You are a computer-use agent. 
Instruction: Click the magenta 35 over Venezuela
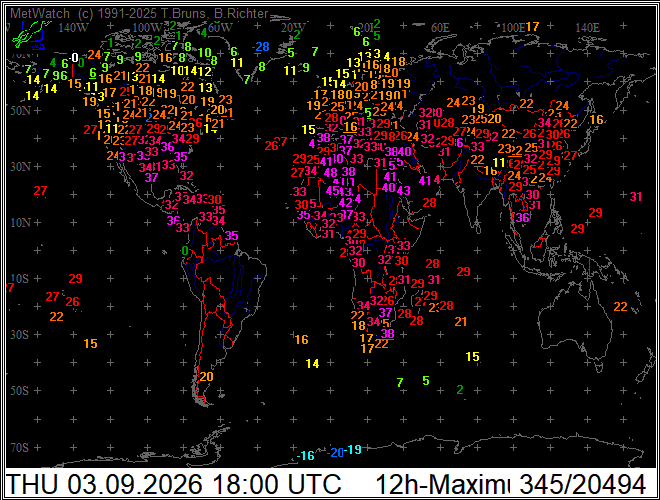(x=232, y=236)
